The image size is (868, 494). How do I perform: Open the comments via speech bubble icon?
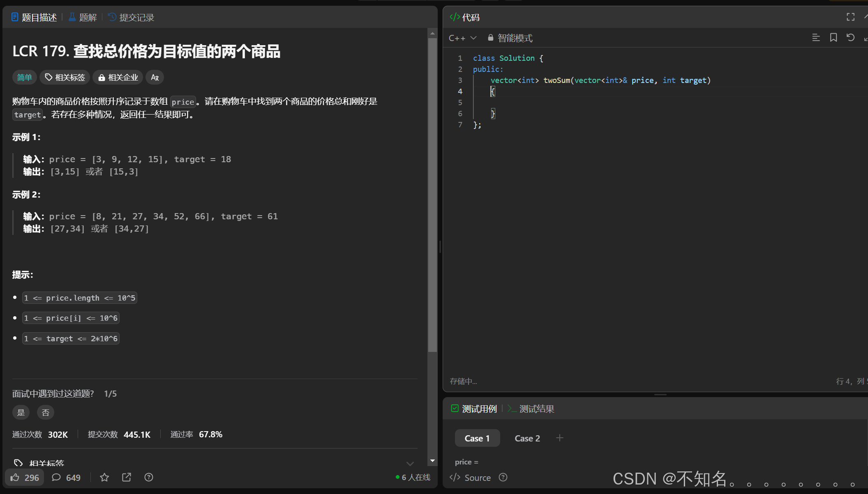coord(56,477)
